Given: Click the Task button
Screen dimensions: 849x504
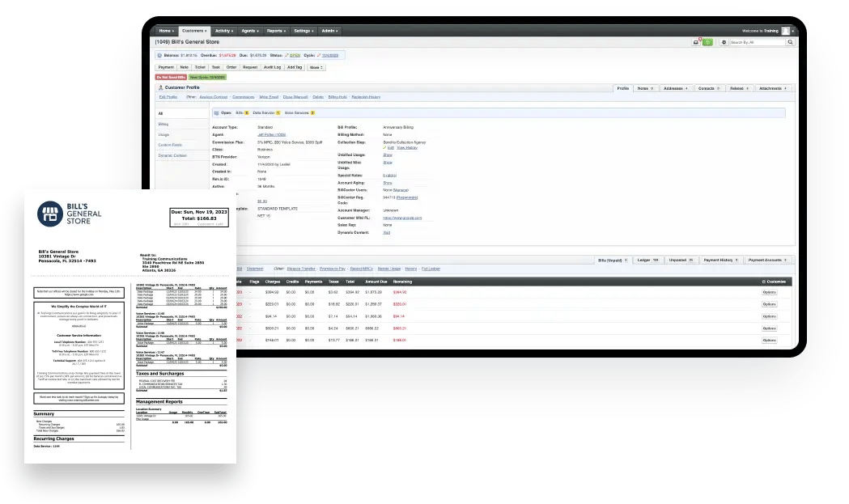Looking at the screenshot, I should tap(216, 68).
